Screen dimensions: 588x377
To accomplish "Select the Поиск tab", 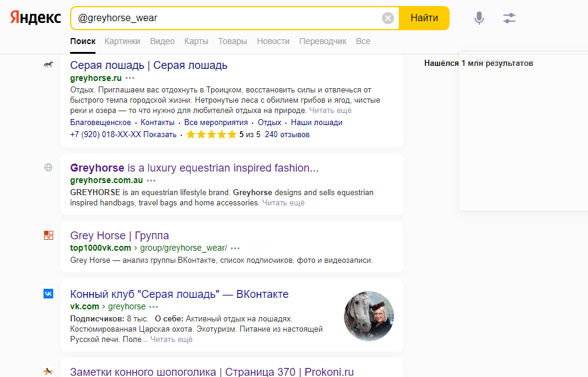I will pyautogui.click(x=83, y=41).
